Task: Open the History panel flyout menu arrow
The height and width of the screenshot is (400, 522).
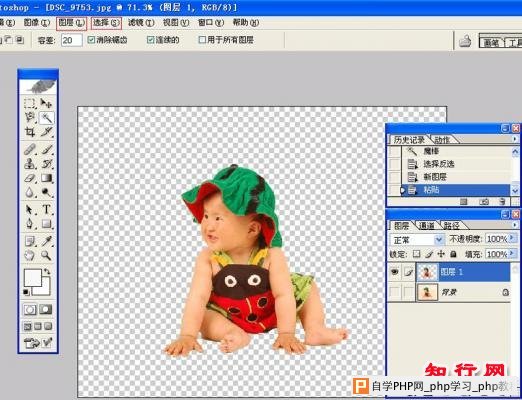Action: pos(515,139)
